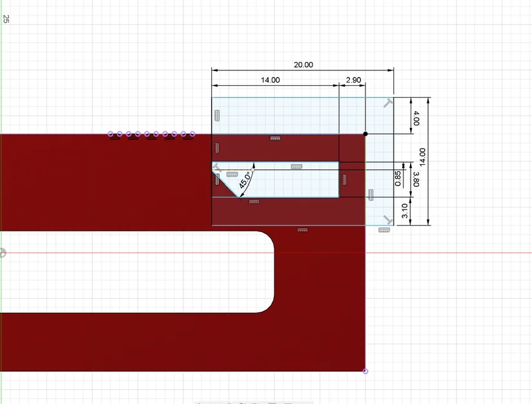The width and height of the screenshot is (532, 404).
Task: Click the origin marker on the red axis
Action: click(3, 253)
